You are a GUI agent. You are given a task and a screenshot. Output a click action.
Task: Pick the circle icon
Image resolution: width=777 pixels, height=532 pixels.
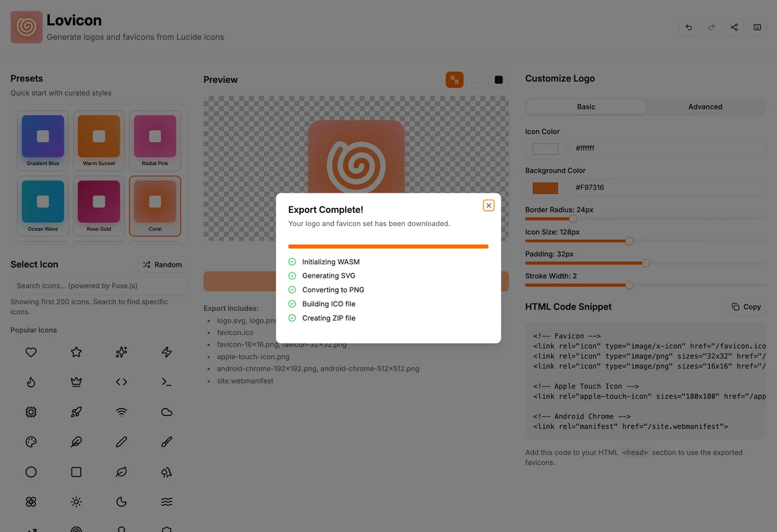pyautogui.click(x=31, y=472)
